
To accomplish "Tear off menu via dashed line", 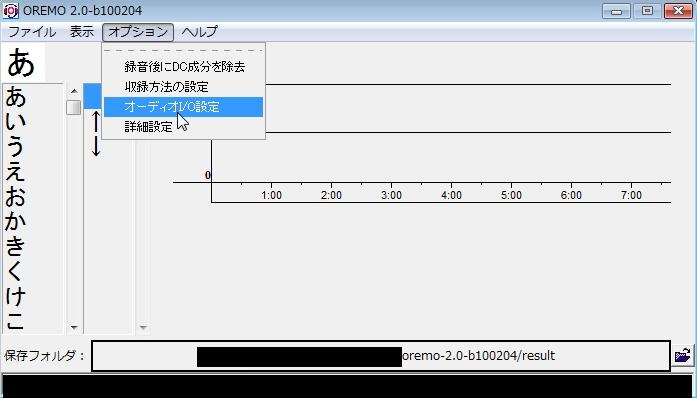I will (184, 50).
